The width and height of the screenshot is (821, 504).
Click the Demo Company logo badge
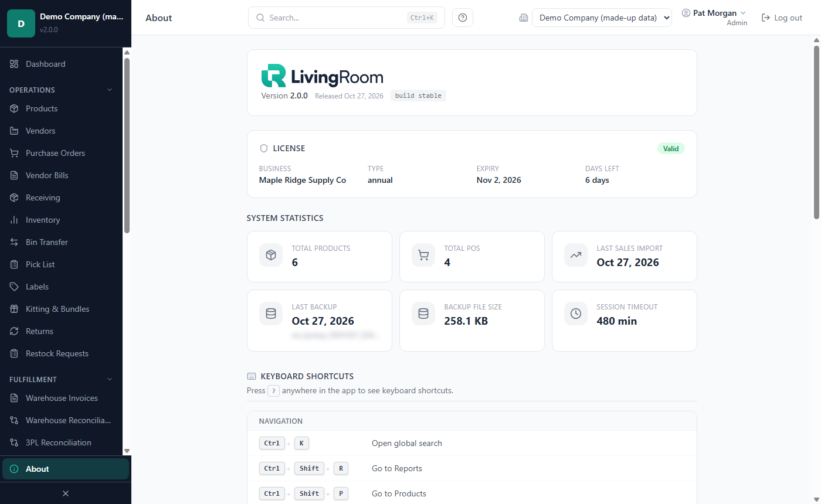[x=21, y=23]
